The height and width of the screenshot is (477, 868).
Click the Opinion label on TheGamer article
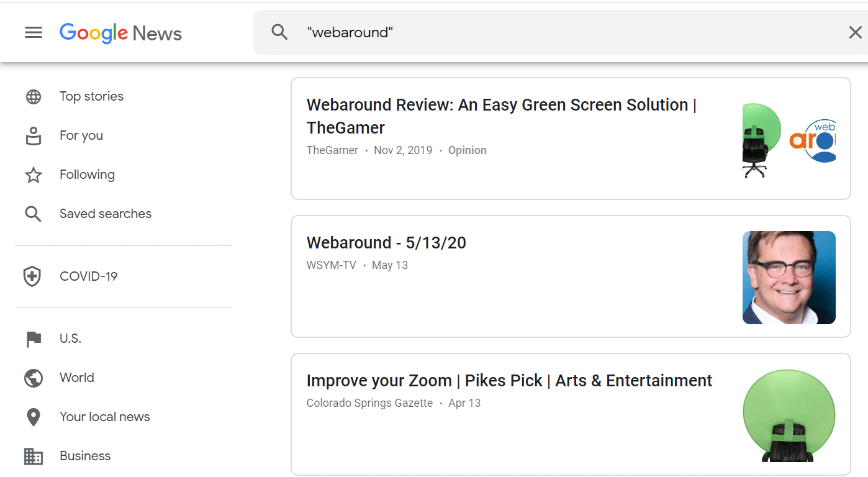[468, 150]
